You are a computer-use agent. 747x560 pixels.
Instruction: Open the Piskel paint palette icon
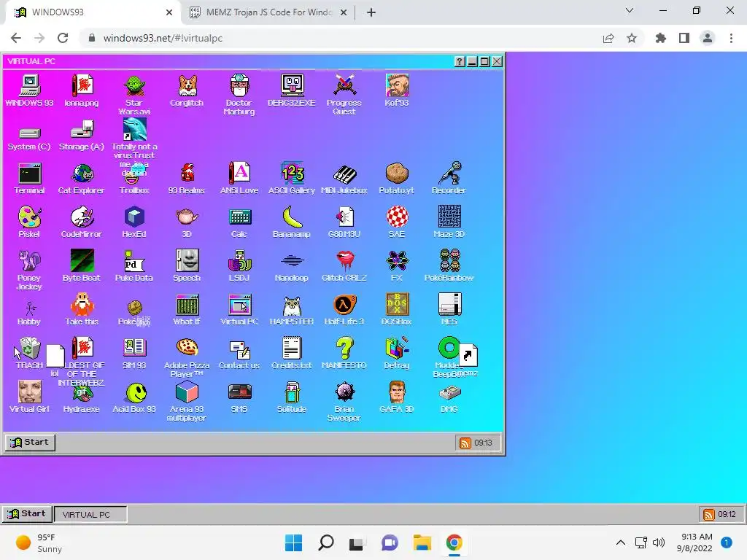[x=29, y=217]
